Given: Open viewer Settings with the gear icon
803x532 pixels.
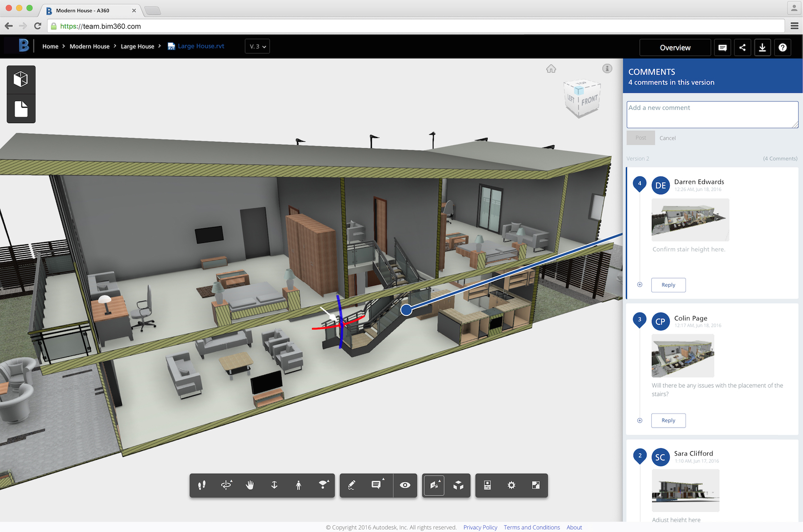Looking at the screenshot, I should [x=511, y=485].
